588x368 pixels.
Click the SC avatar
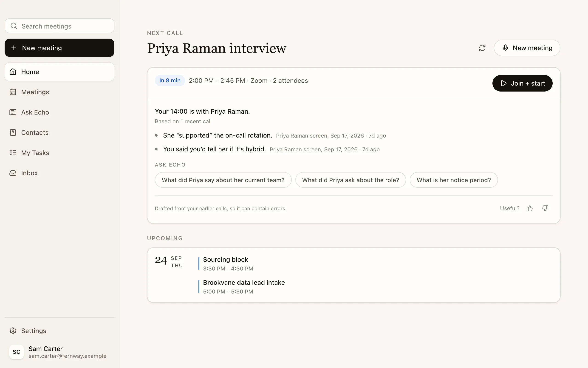[17, 352]
